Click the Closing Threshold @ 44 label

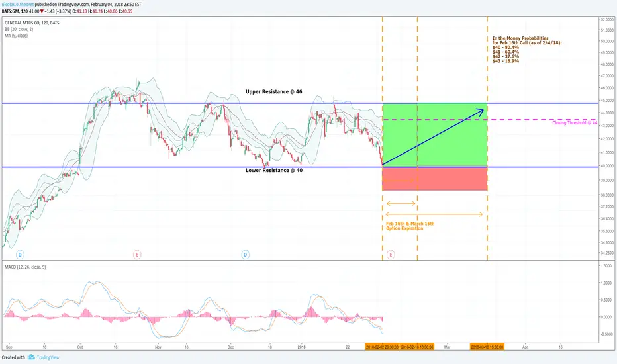click(x=575, y=123)
